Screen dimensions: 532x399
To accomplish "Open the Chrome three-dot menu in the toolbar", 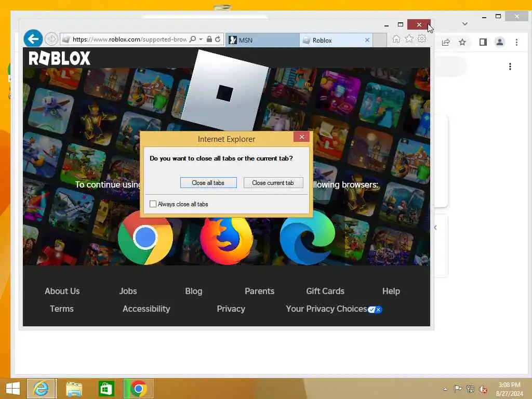I will click(x=516, y=42).
